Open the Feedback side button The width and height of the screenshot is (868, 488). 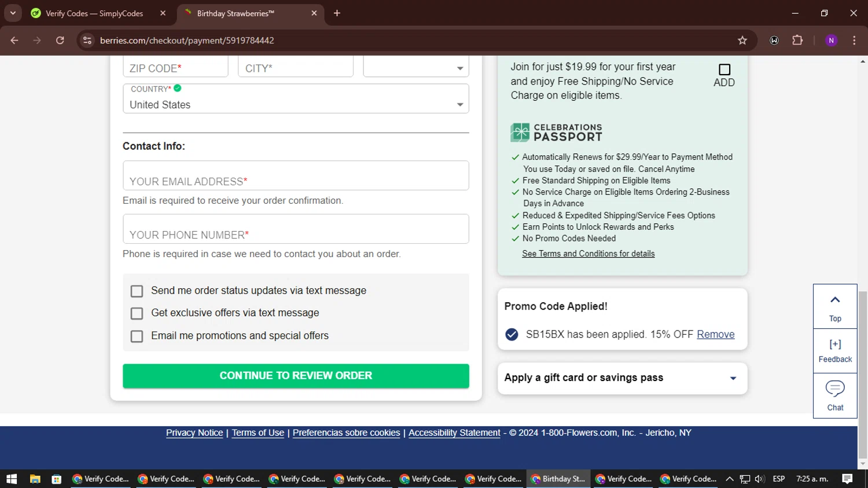tap(835, 351)
